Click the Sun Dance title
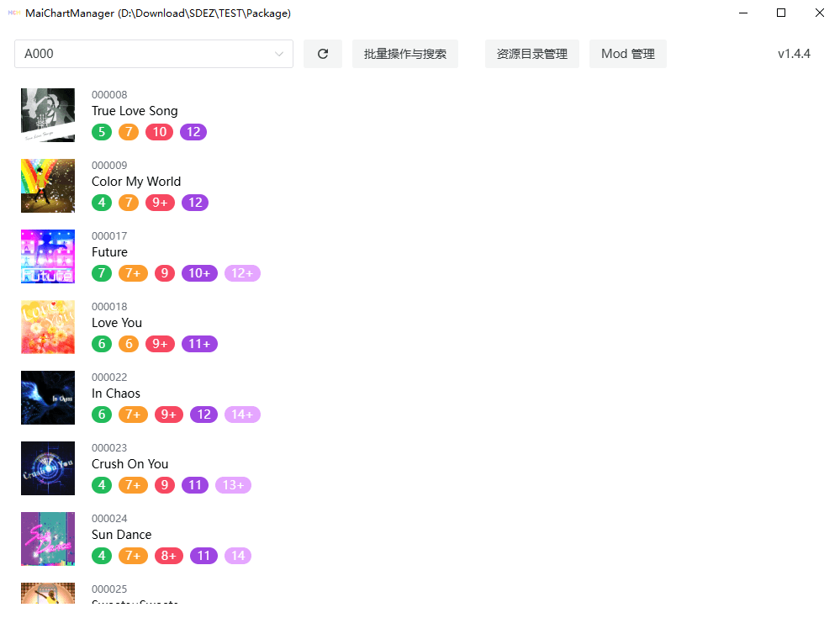 point(122,535)
